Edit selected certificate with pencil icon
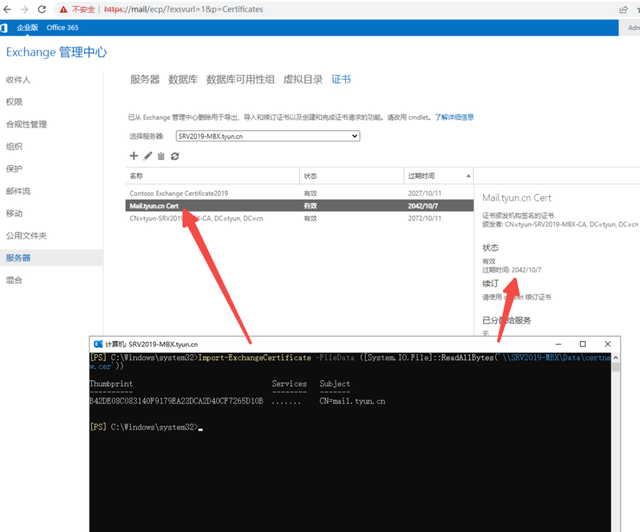The width and height of the screenshot is (640, 532). click(148, 156)
